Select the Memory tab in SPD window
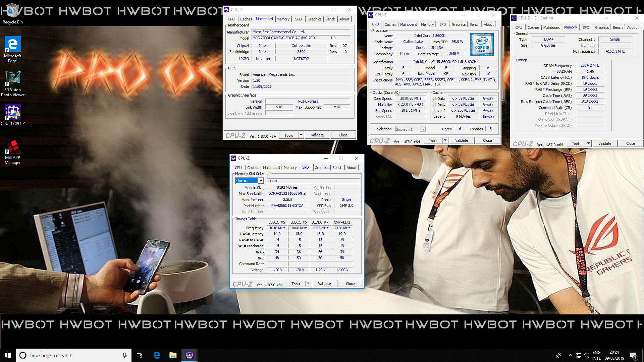Viewport: 644px width, 362px height. point(290,168)
